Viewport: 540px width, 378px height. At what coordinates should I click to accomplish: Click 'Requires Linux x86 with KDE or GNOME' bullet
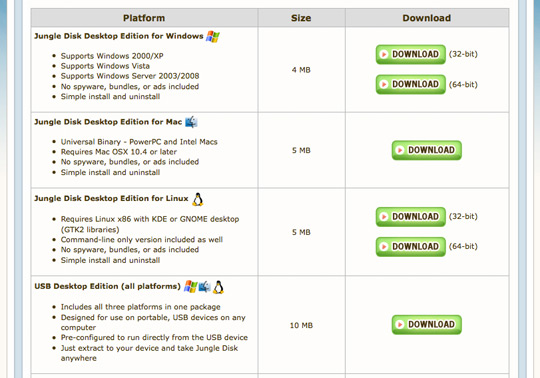150,224
